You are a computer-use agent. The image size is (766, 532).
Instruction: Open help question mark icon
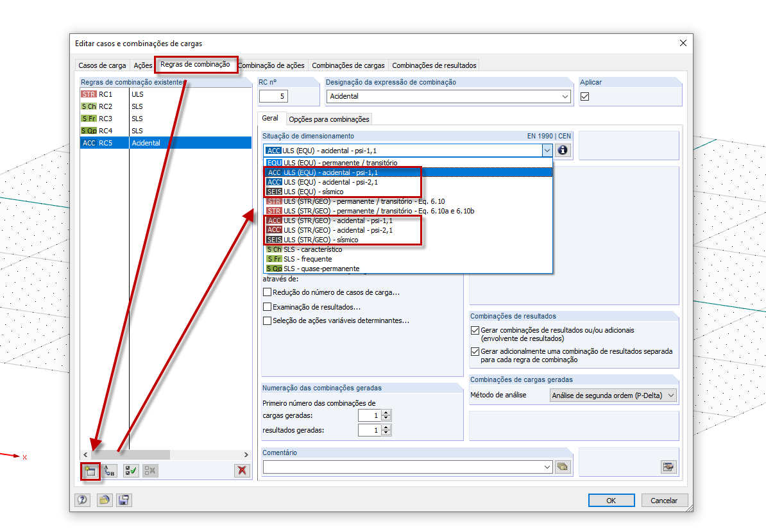tap(83, 500)
